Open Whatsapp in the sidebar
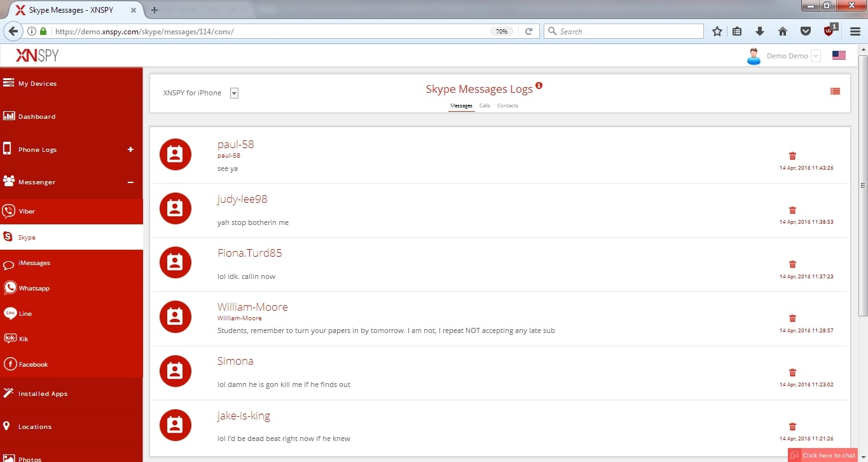 coord(71,288)
